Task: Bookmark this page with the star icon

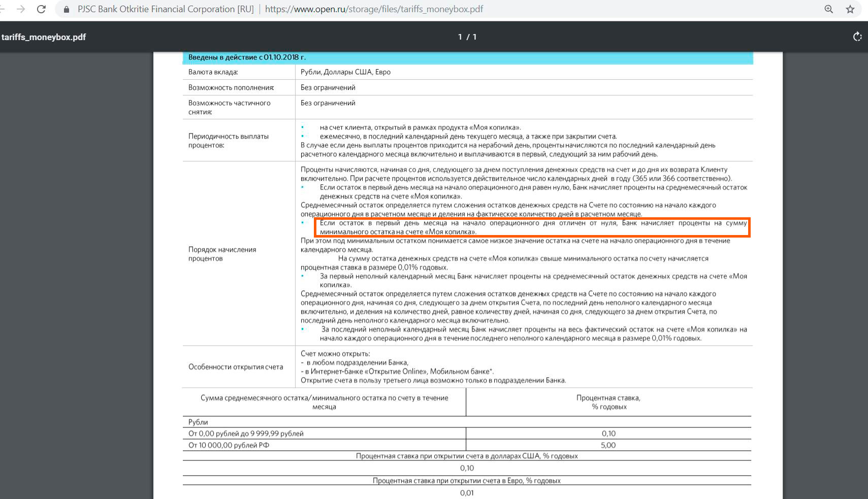Action: coord(850,9)
